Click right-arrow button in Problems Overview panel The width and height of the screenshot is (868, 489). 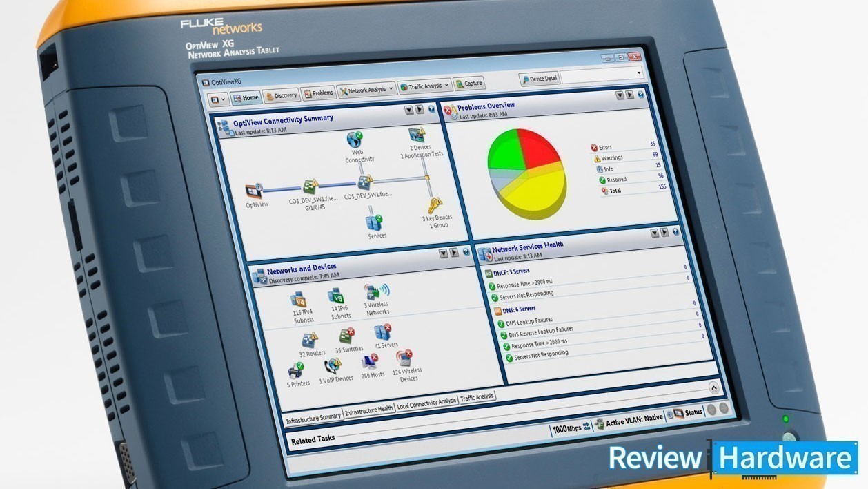[630, 95]
